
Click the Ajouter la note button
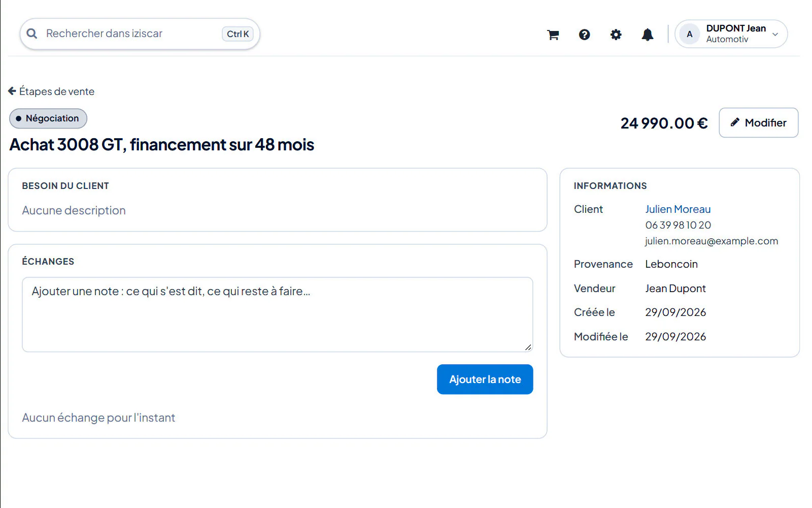click(x=485, y=379)
